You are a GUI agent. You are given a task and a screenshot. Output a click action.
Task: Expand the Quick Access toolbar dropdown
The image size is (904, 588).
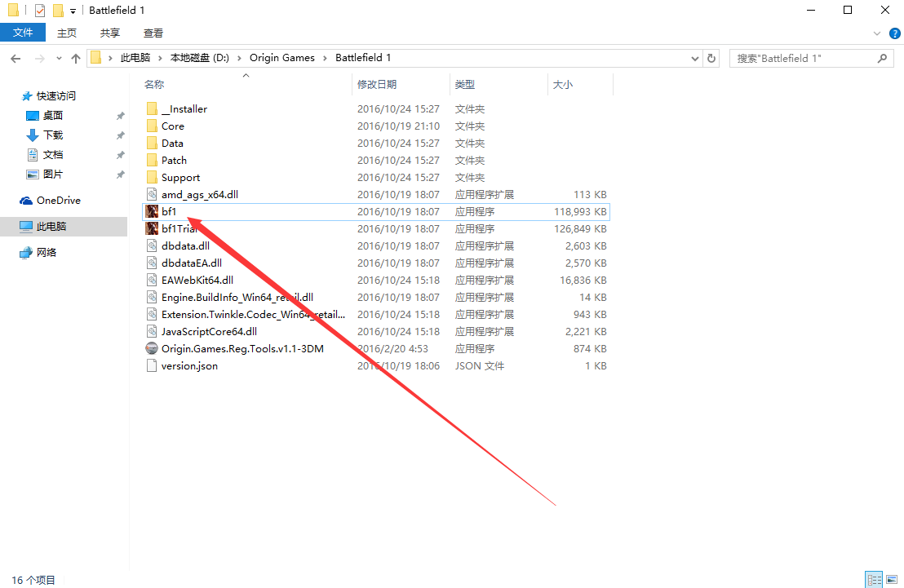click(x=73, y=11)
